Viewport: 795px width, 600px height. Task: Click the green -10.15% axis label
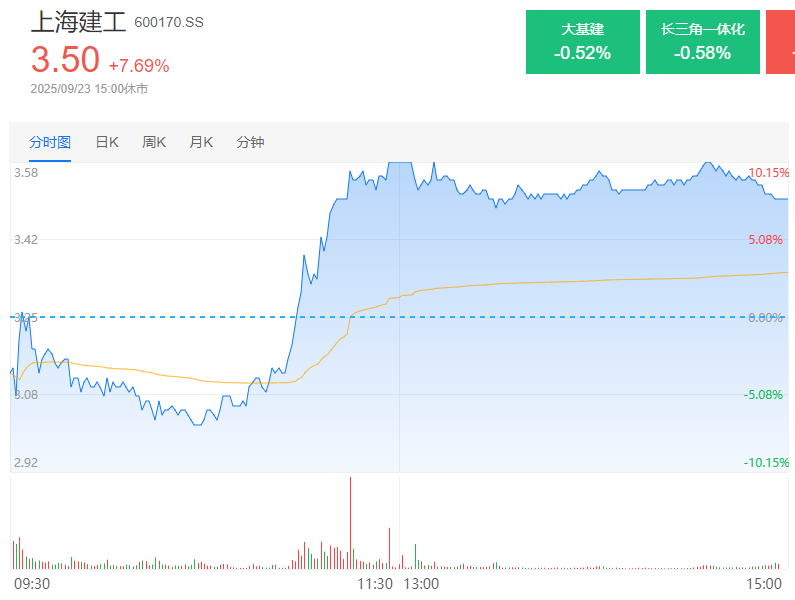click(x=766, y=463)
